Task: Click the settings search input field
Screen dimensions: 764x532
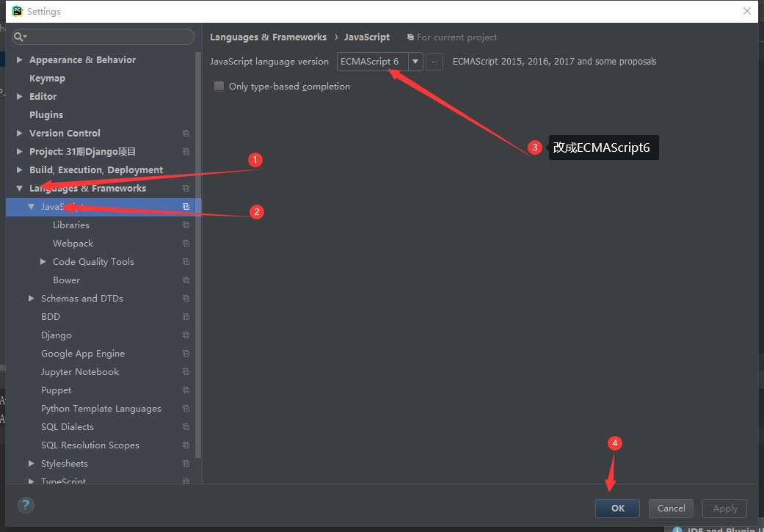Action: click(103, 37)
